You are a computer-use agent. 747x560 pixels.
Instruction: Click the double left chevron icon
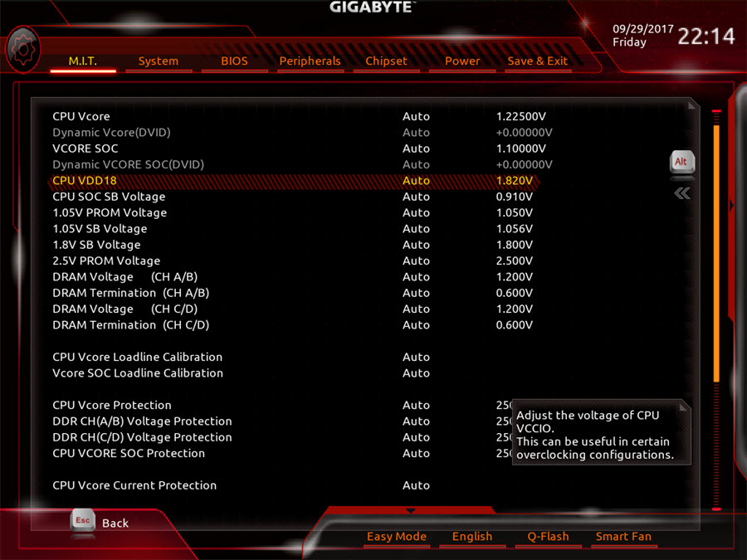click(x=681, y=193)
